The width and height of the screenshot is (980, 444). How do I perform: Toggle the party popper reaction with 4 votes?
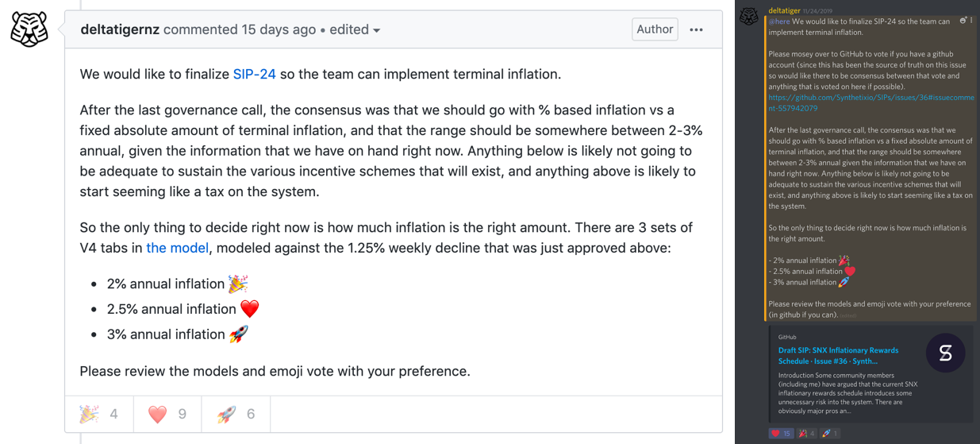[99, 414]
